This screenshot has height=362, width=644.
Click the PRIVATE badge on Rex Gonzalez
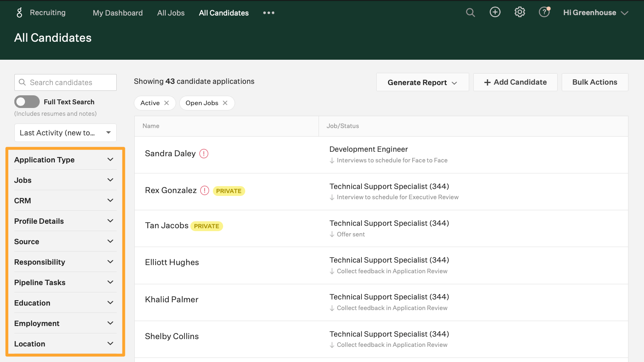tap(229, 191)
